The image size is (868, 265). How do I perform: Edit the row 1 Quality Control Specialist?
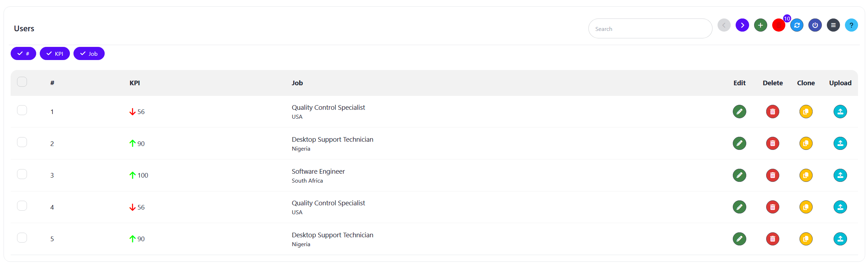[739, 112]
